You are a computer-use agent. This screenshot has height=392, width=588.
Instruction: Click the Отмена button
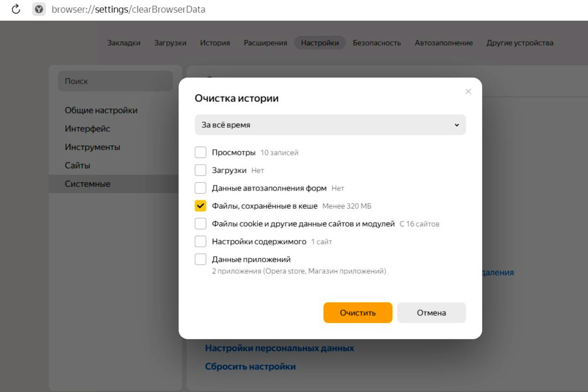[431, 313]
